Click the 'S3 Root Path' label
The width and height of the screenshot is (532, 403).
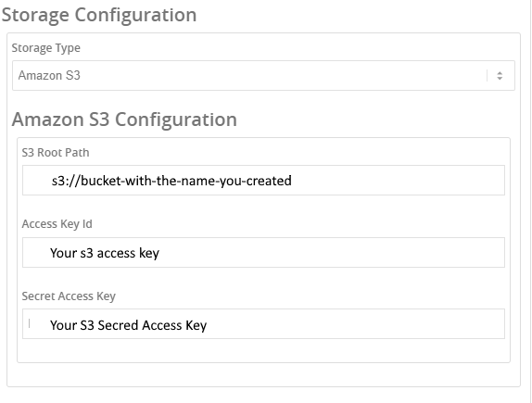(56, 153)
